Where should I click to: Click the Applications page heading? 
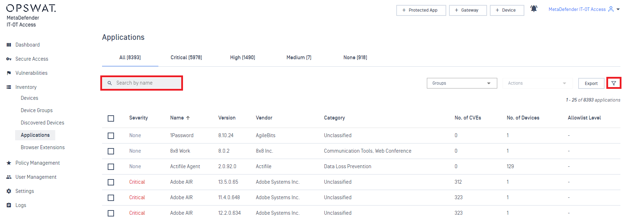(123, 37)
